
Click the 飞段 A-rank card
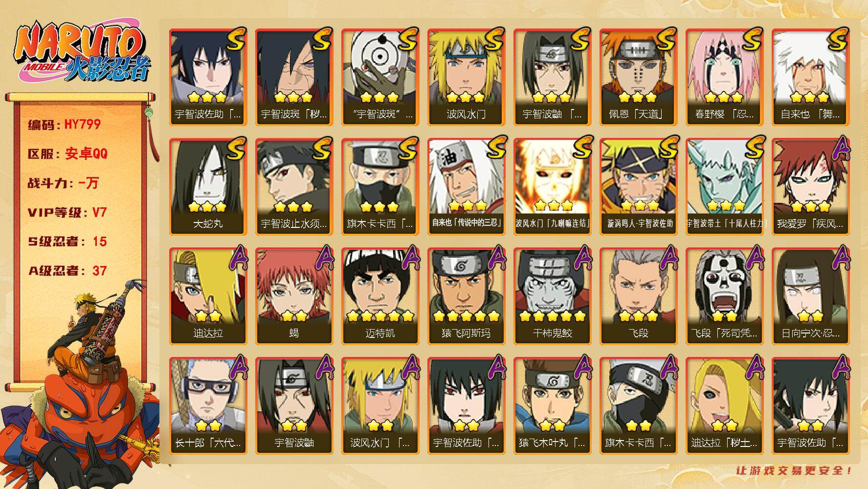coord(638,296)
